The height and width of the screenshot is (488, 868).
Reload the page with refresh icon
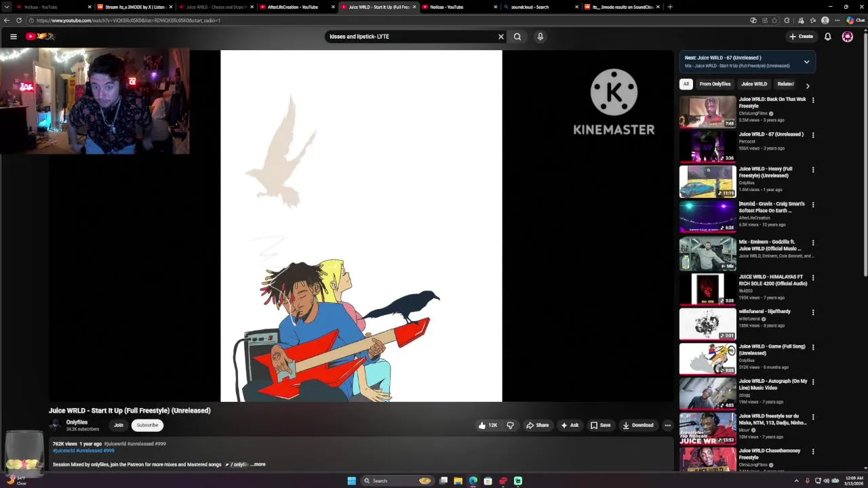[19, 20]
